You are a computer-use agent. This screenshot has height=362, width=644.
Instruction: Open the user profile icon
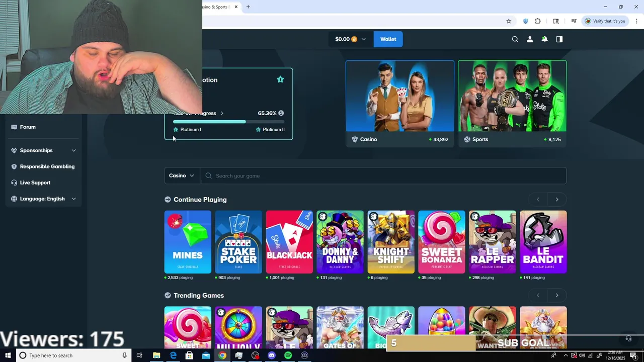tap(529, 39)
